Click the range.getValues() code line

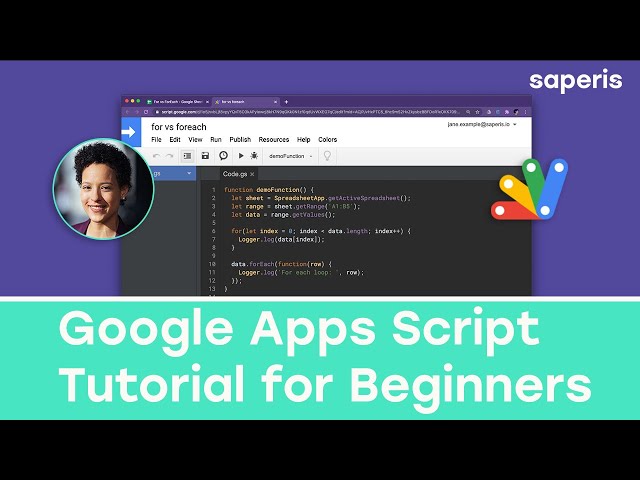click(283, 215)
